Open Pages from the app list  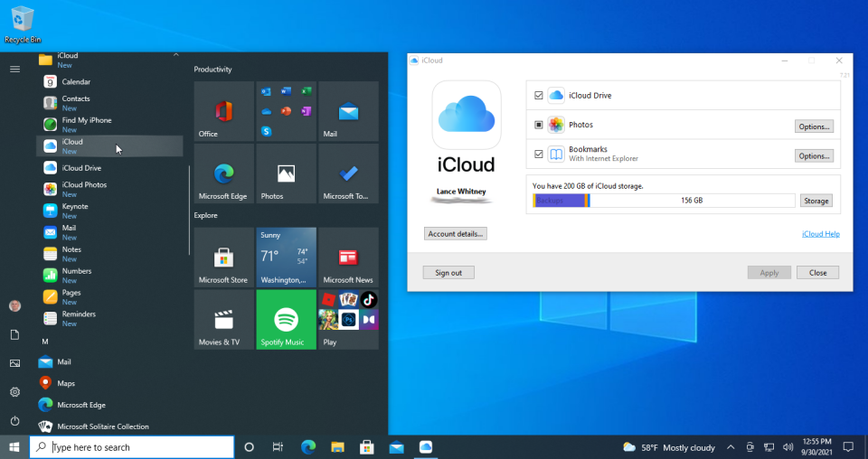(x=109, y=297)
